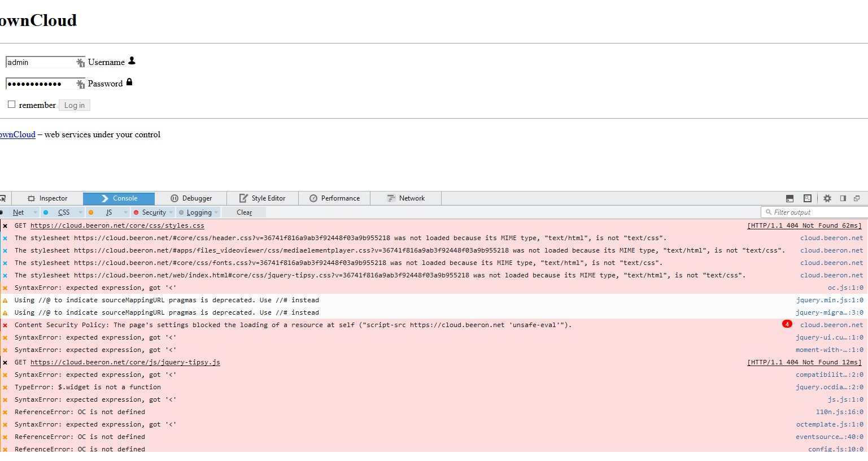The width and height of the screenshot is (868, 461).
Task: Click the red repeat-count badge showing 4
Action: 787,324
